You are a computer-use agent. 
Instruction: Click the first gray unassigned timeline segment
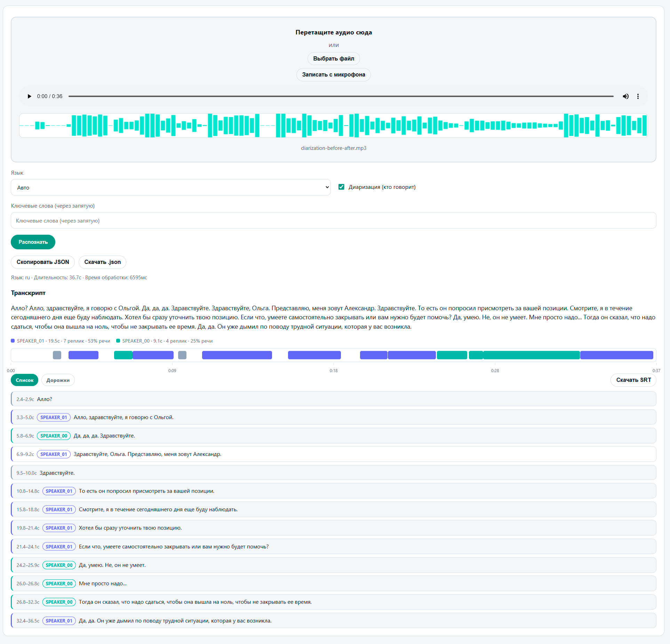[x=57, y=355]
